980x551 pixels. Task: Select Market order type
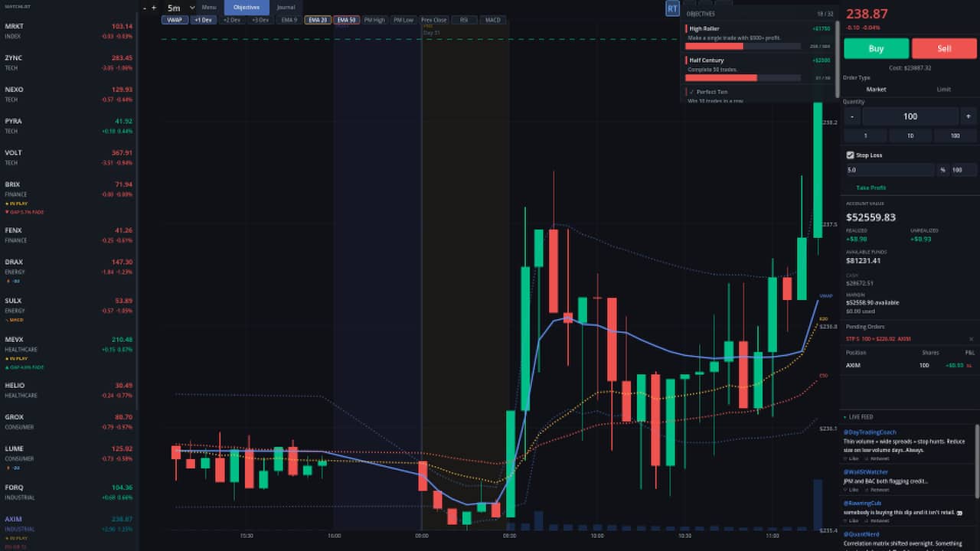tap(876, 90)
